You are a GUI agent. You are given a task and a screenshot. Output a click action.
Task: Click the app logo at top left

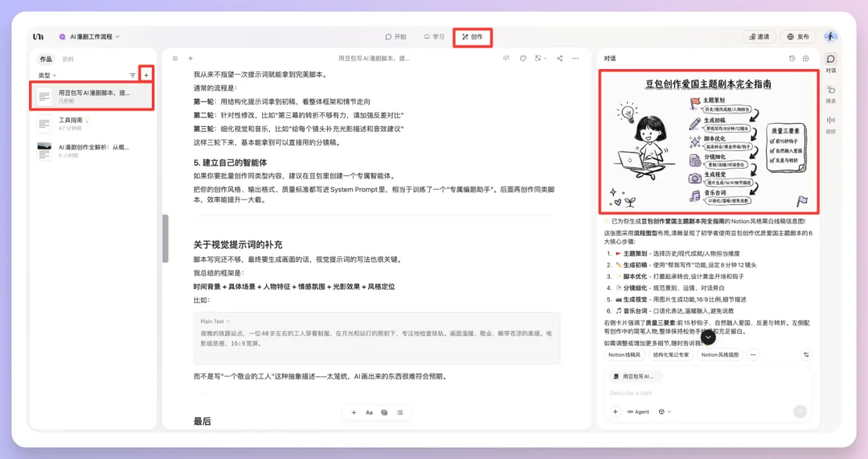click(39, 36)
